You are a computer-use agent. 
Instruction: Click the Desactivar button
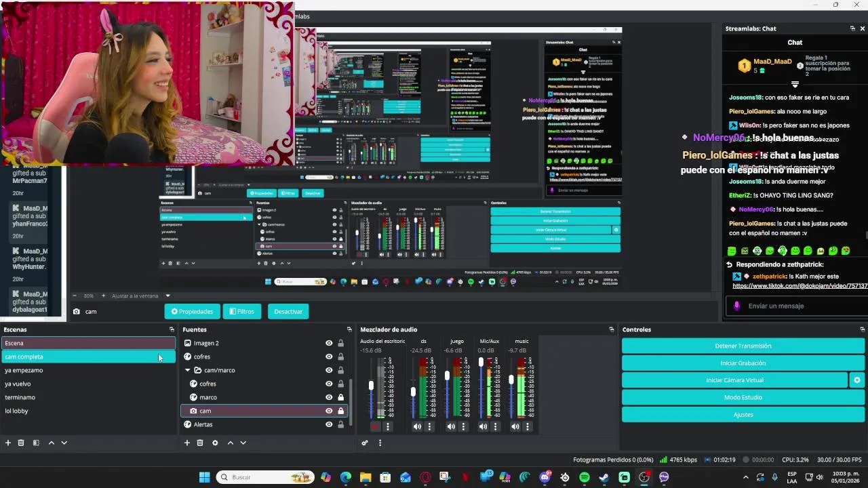click(288, 311)
